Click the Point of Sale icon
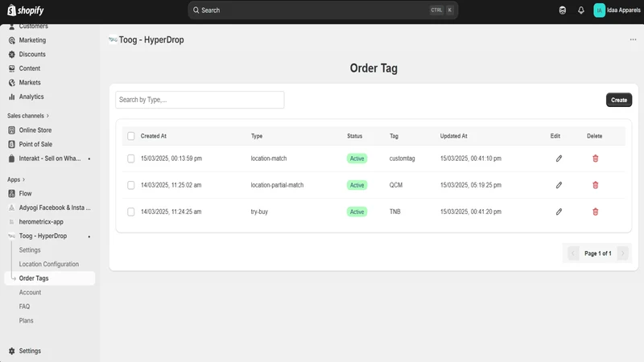Viewport: 644px width, 362px height. (11, 145)
